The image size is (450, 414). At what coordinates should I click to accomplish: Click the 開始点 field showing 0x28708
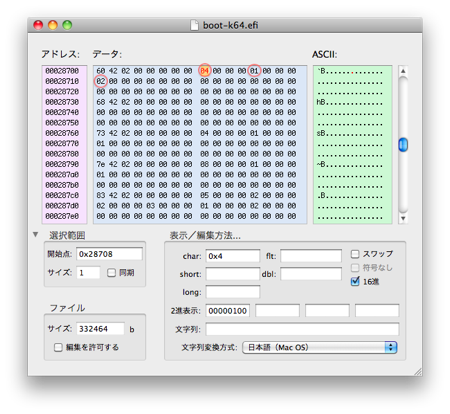coord(109,254)
